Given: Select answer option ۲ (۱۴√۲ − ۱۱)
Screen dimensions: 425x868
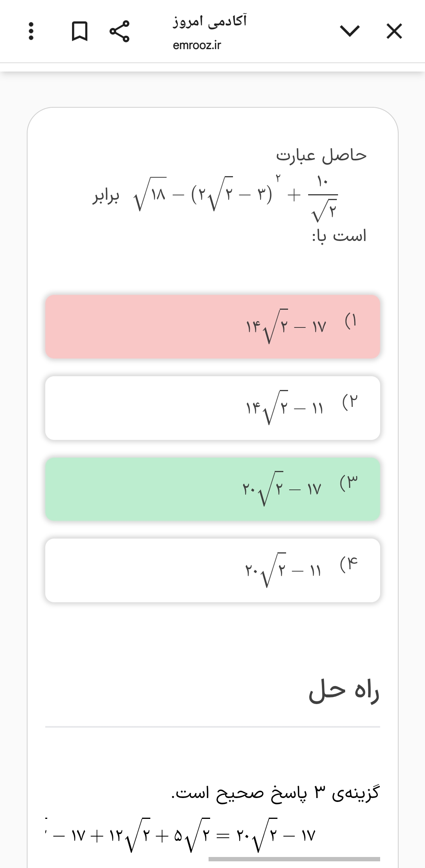Looking at the screenshot, I should (x=213, y=408).
